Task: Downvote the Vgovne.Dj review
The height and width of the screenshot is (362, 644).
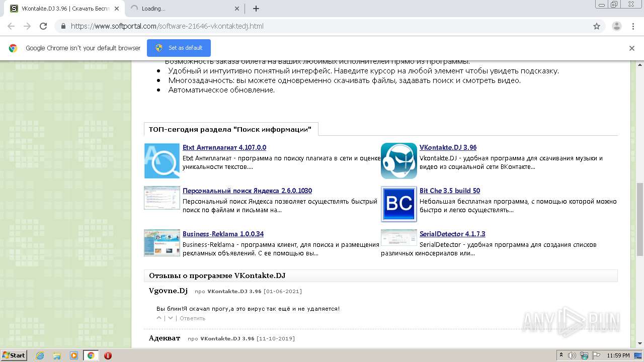Action: [x=171, y=318]
